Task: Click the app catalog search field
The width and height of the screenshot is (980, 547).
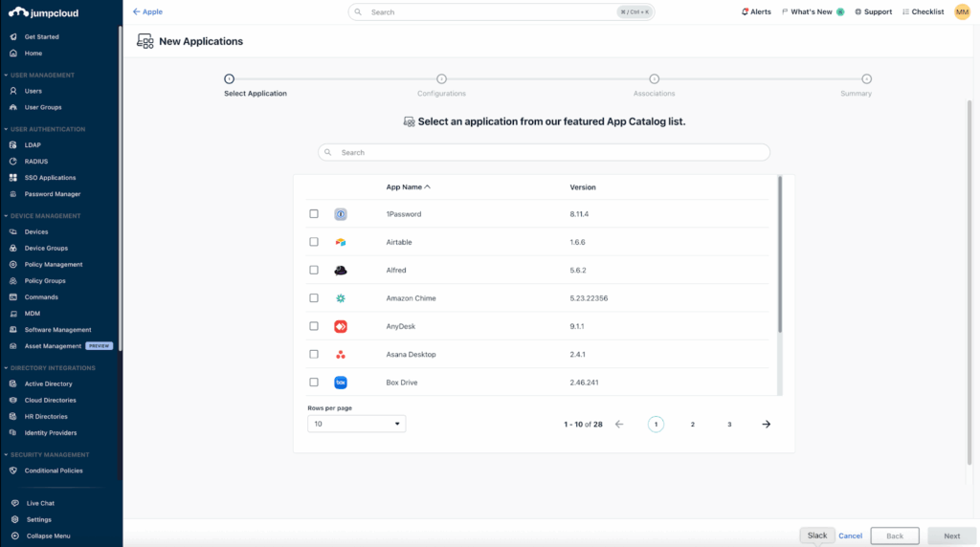Action: pos(544,153)
